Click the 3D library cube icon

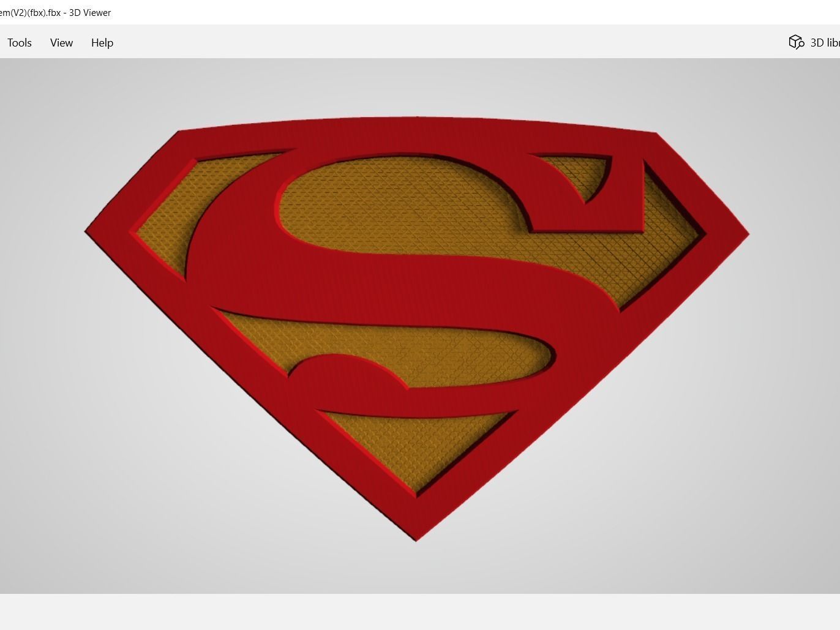point(796,42)
